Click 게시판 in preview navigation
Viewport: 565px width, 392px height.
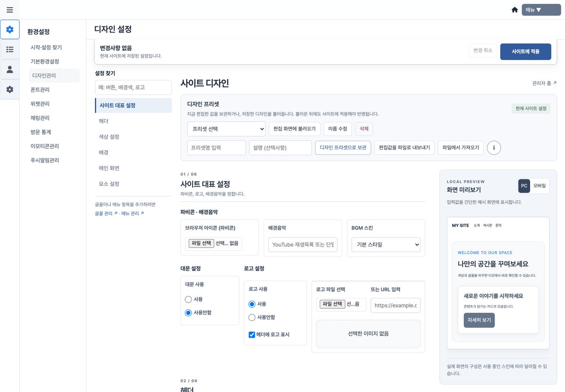(488, 225)
